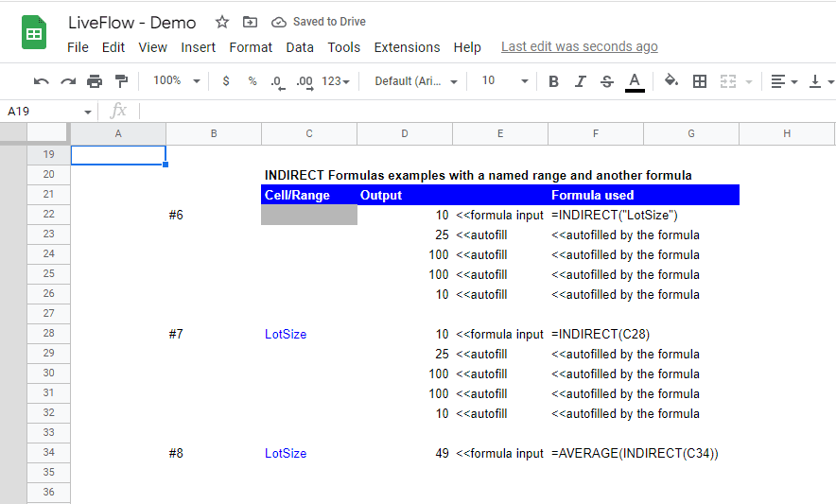The image size is (836, 504).
Task: Open the Extensions menu
Action: (407, 47)
